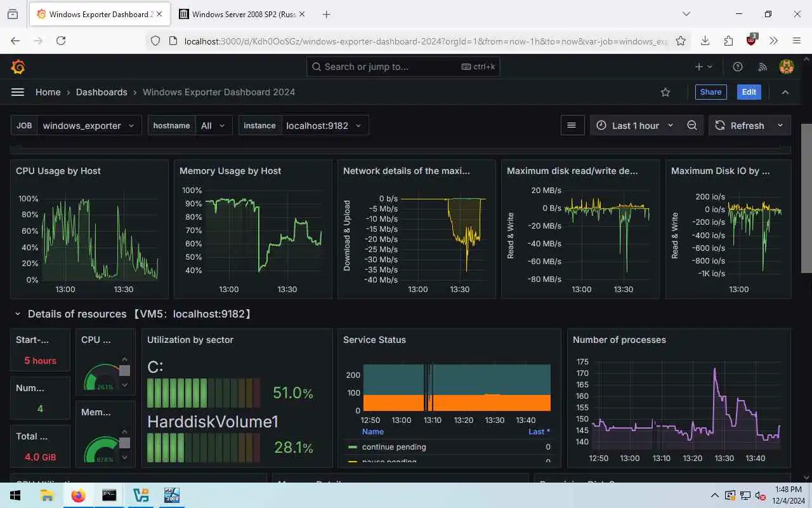This screenshot has width=812, height=508.
Task: Click the zoom out time range icon
Action: point(692,126)
